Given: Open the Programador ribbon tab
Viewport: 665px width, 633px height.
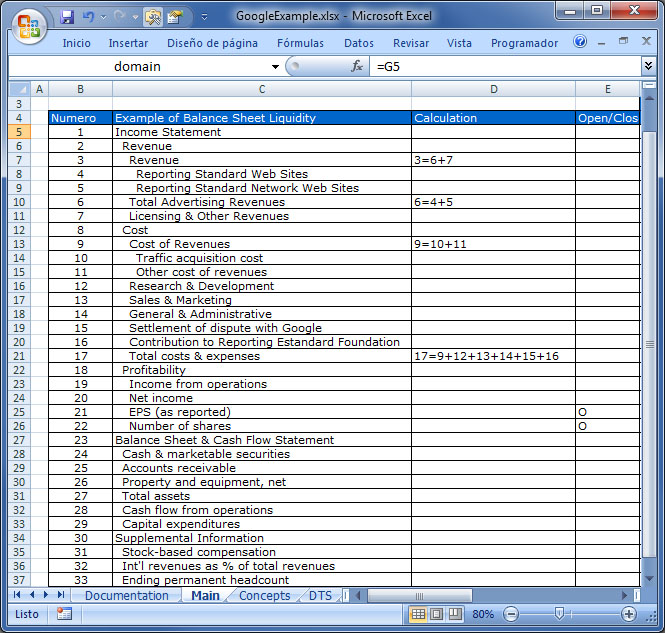Looking at the screenshot, I should tap(524, 43).
